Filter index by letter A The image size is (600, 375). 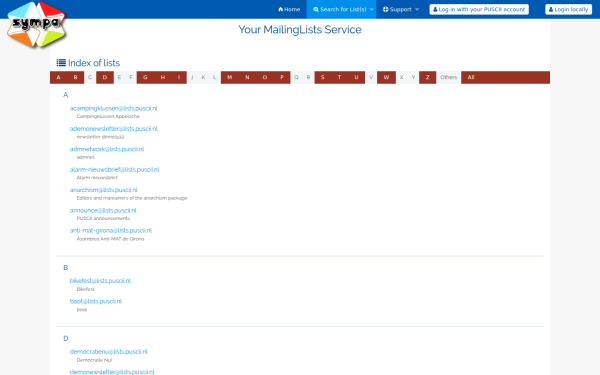[59, 77]
